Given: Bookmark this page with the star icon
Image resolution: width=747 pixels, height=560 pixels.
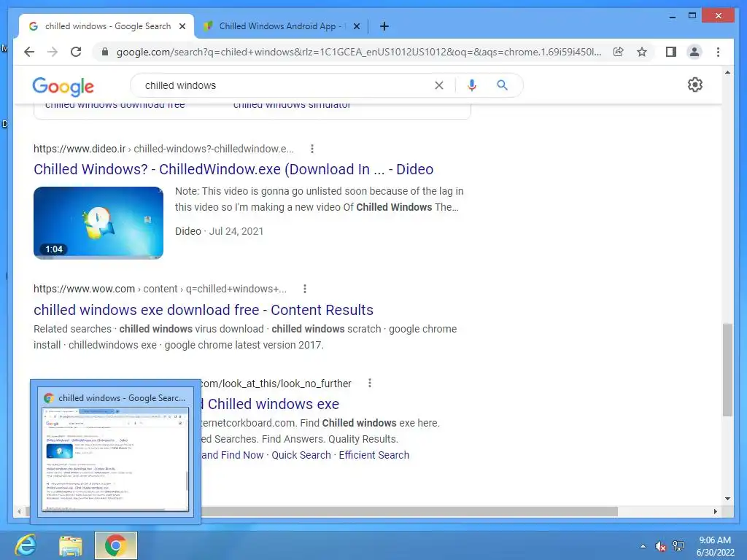Looking at the screenshot, I should [x=642, y=52].
